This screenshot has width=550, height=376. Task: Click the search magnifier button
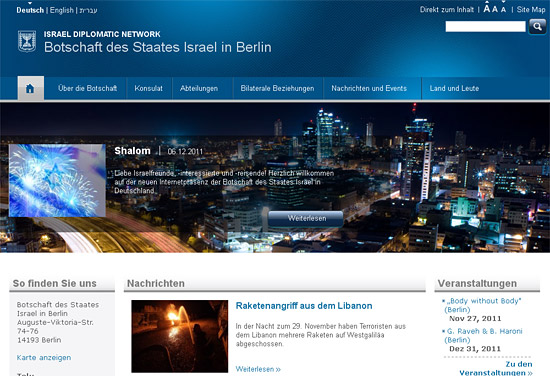coord(537,27)
